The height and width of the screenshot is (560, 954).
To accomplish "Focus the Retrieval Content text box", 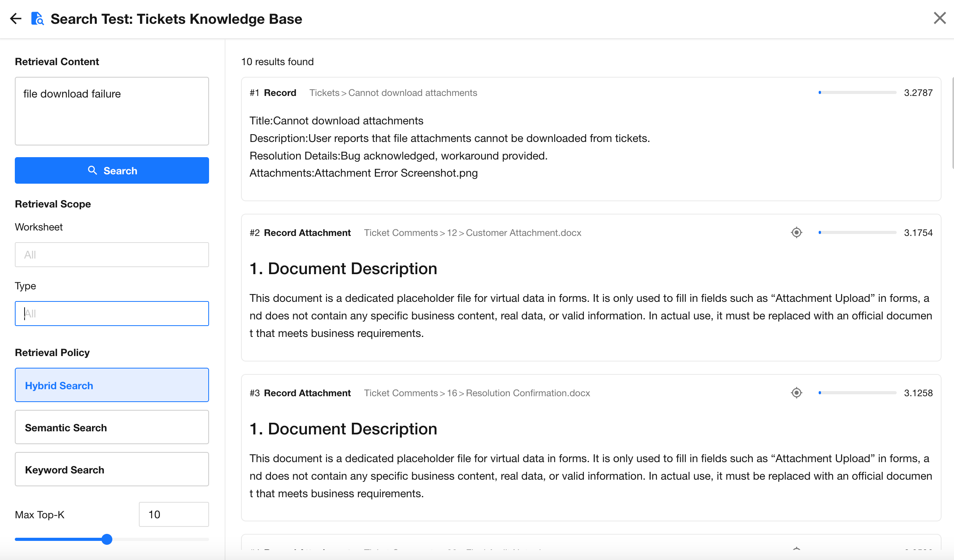I will pyautogui.click(x=112, y=111).
